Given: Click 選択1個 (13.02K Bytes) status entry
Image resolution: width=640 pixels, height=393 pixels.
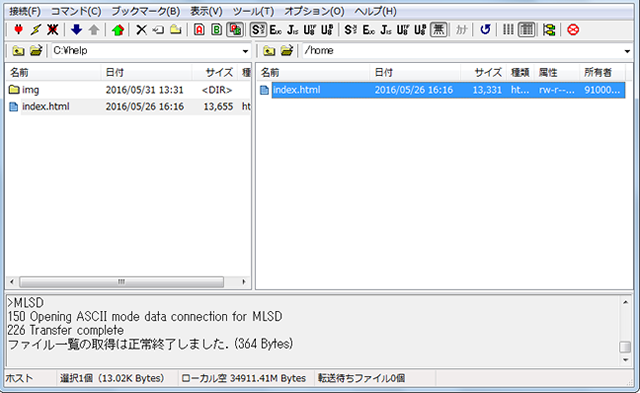Looking at the screenshot, I should (x=112, y=378).
